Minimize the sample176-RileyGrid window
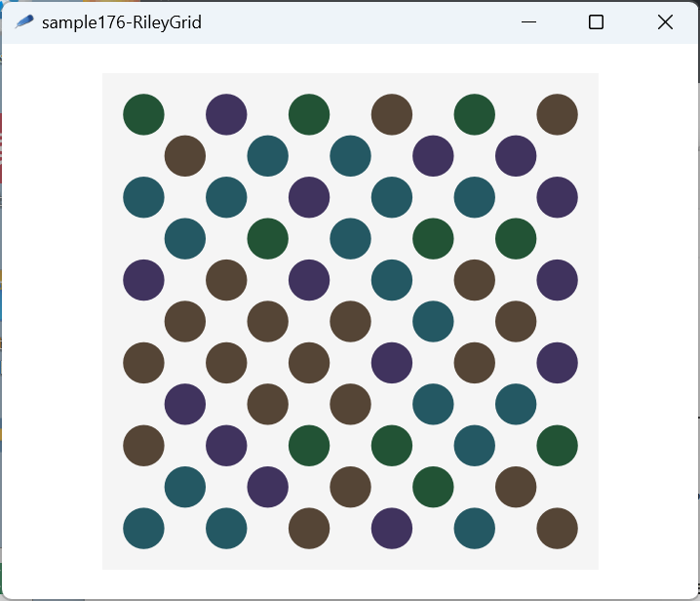The height and width of the screenshot is (601, 700). [528, 21]
